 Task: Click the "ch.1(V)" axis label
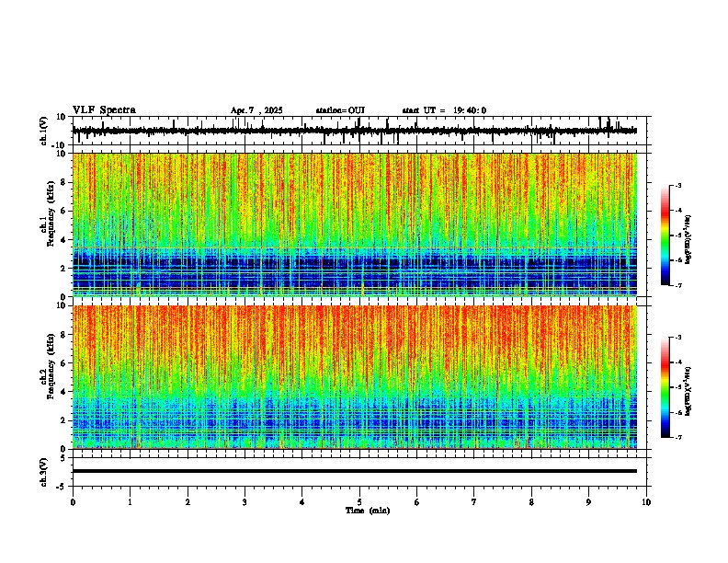[x=44, y=131]
